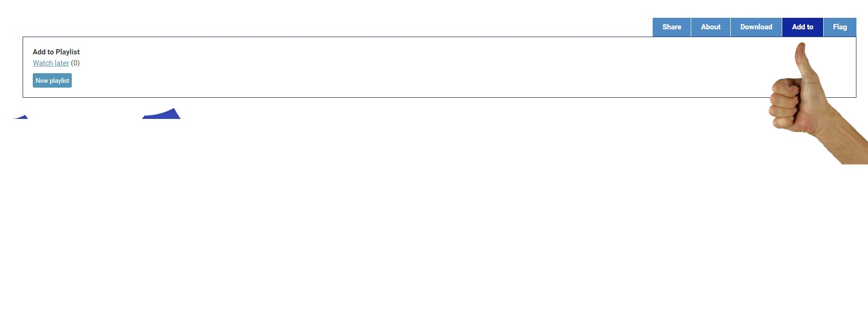The height and width of the screenshot is (312, 868).
Task: Click the Add to Playlist heading
Action: [x=56, y=52]
